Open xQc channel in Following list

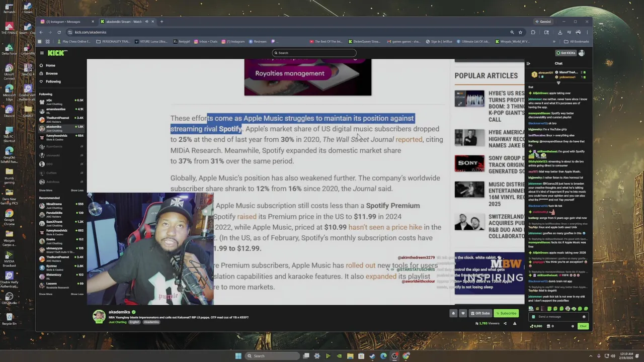coord(60,102)
